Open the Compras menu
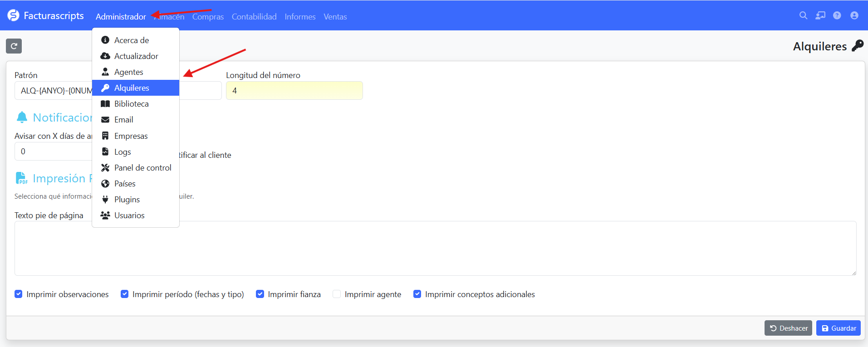Viewport: 868px width, 347px height. [208, 17]
